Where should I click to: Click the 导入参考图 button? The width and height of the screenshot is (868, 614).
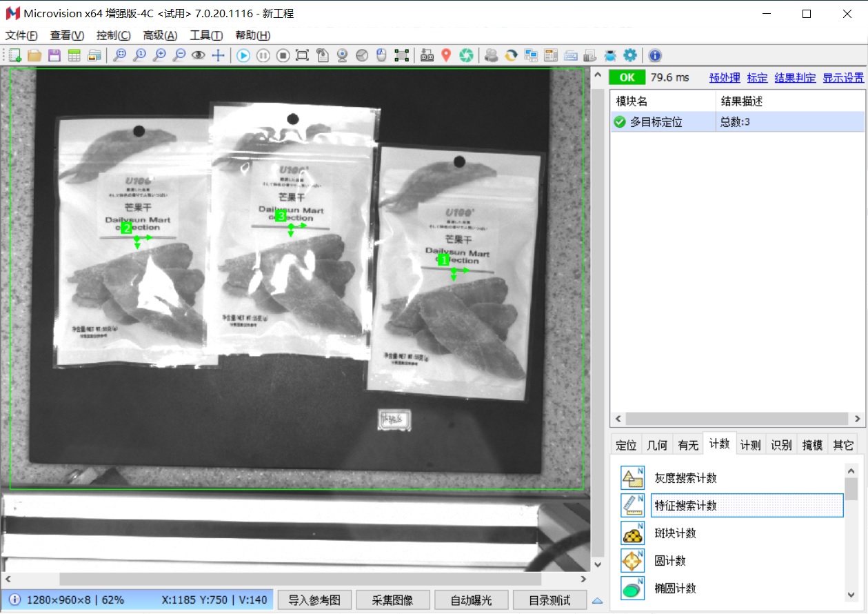pyautogui.click(x=314, y=600)
